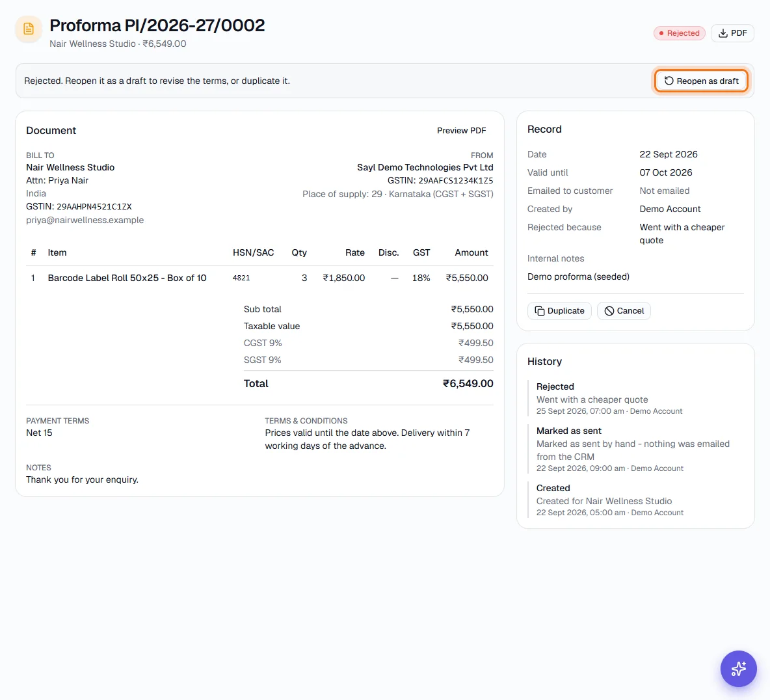Select the Barcode Label Roll 50x25 item
The height and width of the screenshot is (700, 770).
[x=127, y=278]
